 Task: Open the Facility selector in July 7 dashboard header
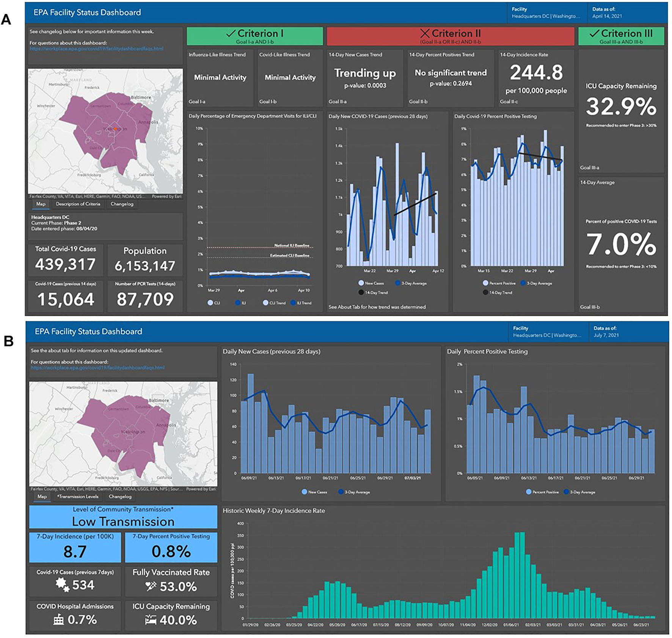pyautogui.click(x=549, y=332)
